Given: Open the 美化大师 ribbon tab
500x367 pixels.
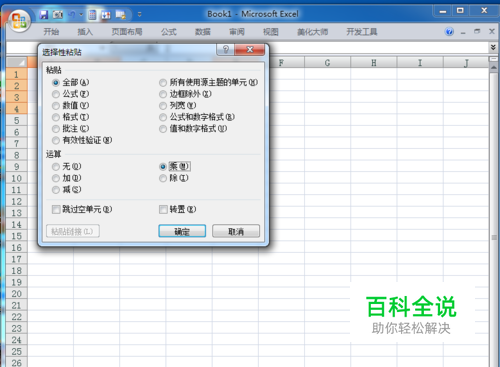Looking at the screenshot, I should 312,32.
